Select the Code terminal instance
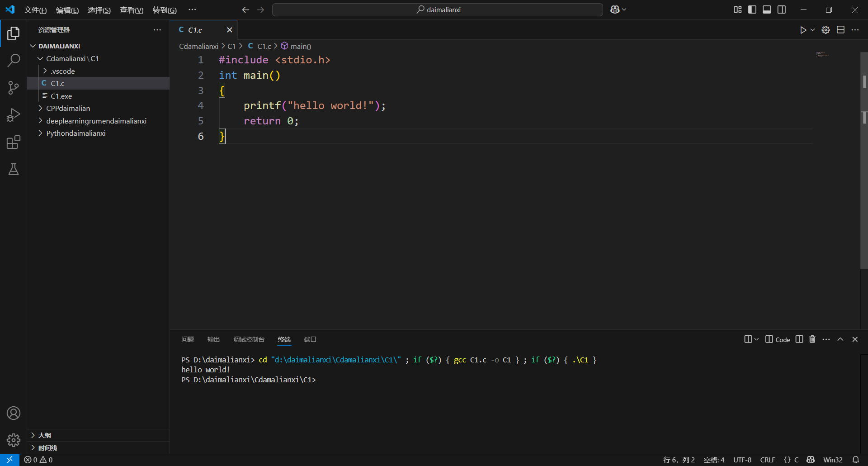 [778, 339]
